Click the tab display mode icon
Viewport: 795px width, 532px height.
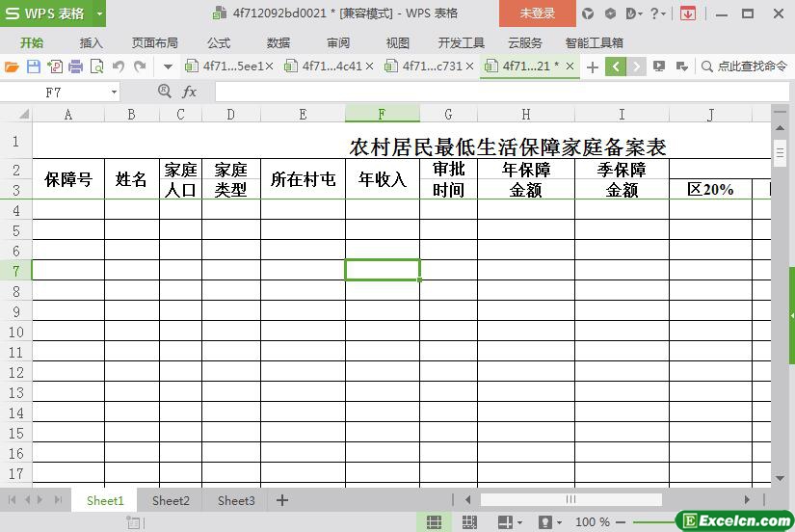click(659, 66)
